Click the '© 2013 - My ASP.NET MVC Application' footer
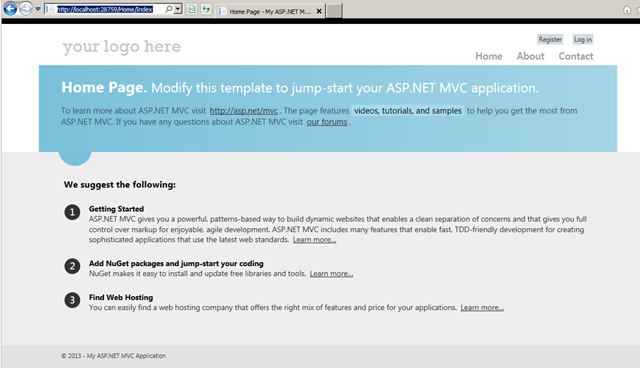This screenshot has height=368, width=640. [113, 356]
